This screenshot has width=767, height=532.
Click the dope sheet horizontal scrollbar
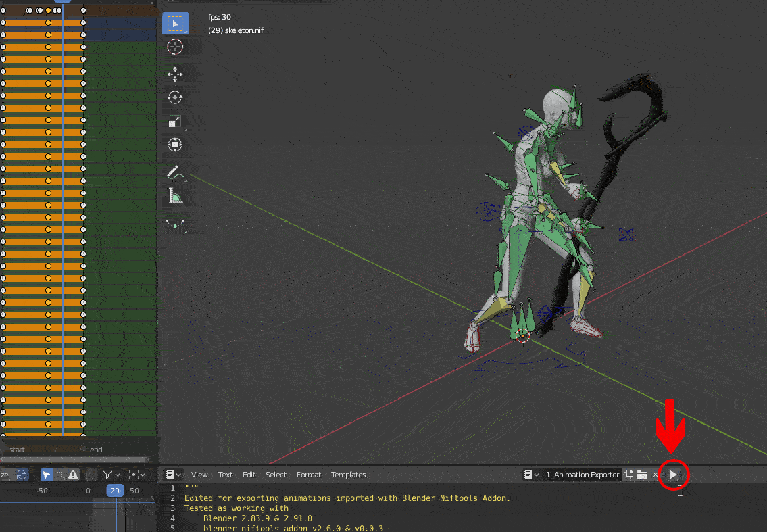coord(74,460)
